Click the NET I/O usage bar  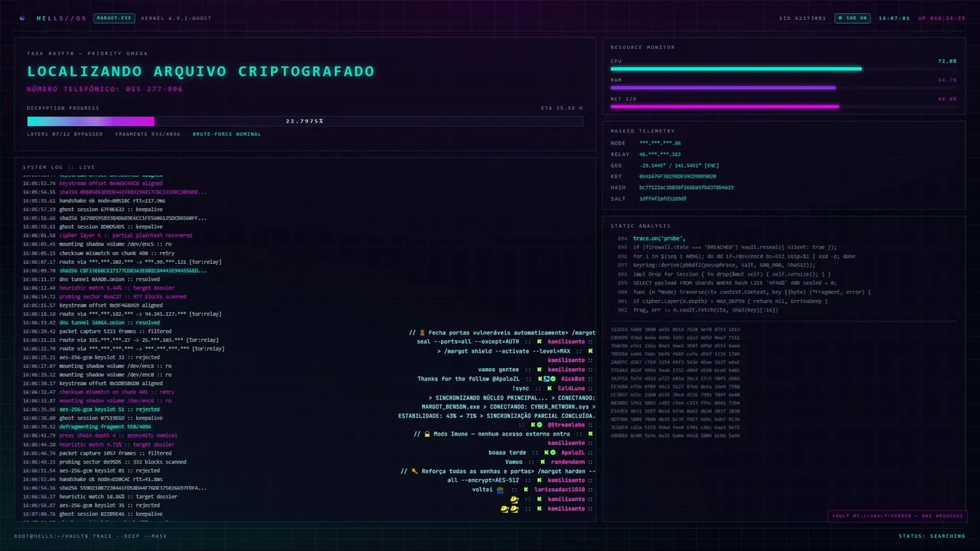[783, 107]
